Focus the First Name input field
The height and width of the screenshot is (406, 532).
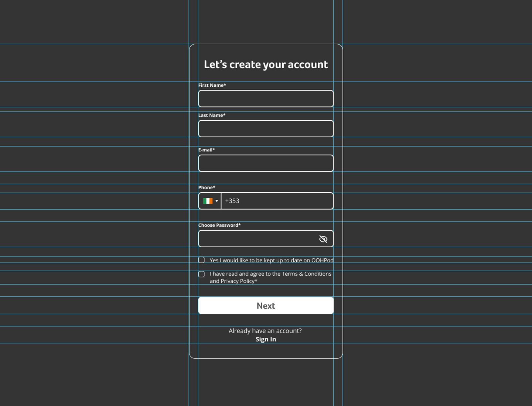click(x=266, y=99)
